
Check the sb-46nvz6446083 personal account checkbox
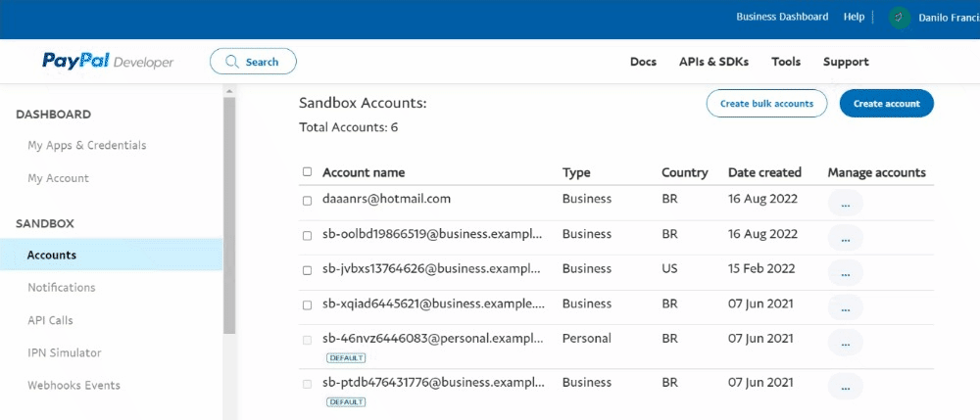pyautogui.click(x=307, y=340)
